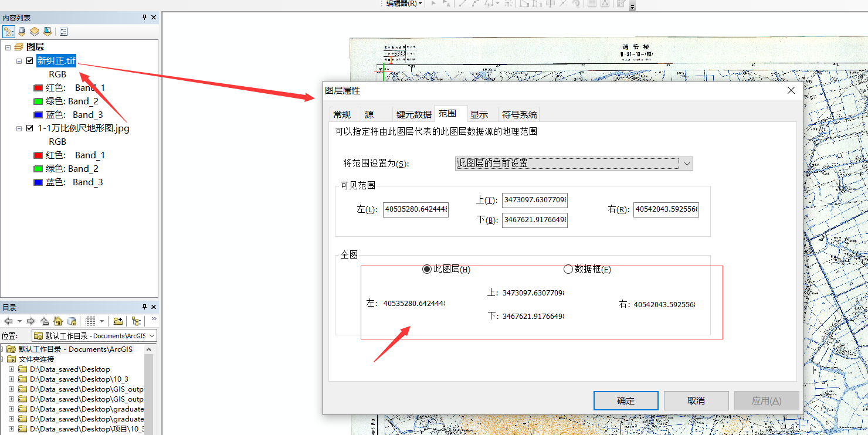Image resolution: width=868 pixels, height=435 pixels.
Task: Select List By Visibility layers icon
Action: (x=35, y=32)
